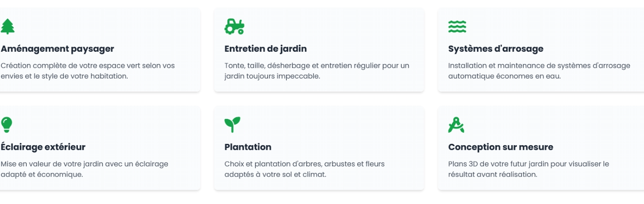This screenshot has height=204, width=644.
Task: Select the 'Installation et maintenance' description text
Action: point(539,71)
